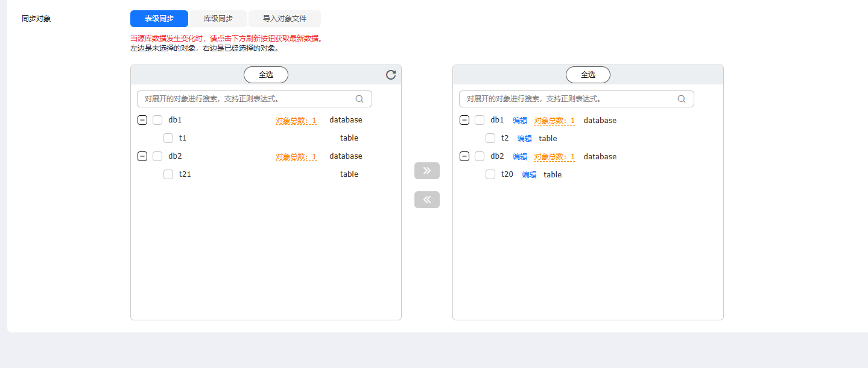Focus the left panel object search field
Image resolution: width=868 pixels, height=368 pixels.
tap(247, 99)
